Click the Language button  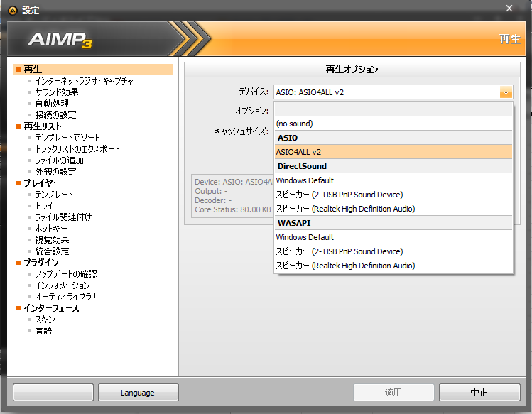coord(138,393)
